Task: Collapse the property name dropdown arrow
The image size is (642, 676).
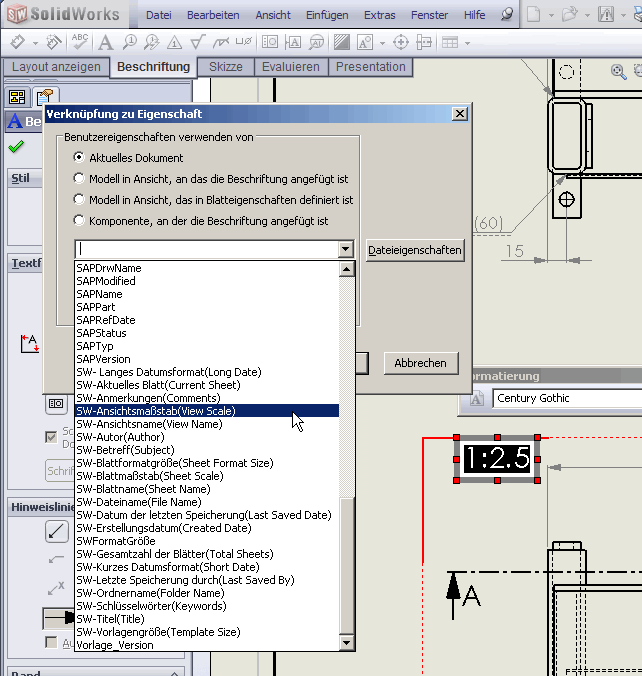Action: click(346, 250)
